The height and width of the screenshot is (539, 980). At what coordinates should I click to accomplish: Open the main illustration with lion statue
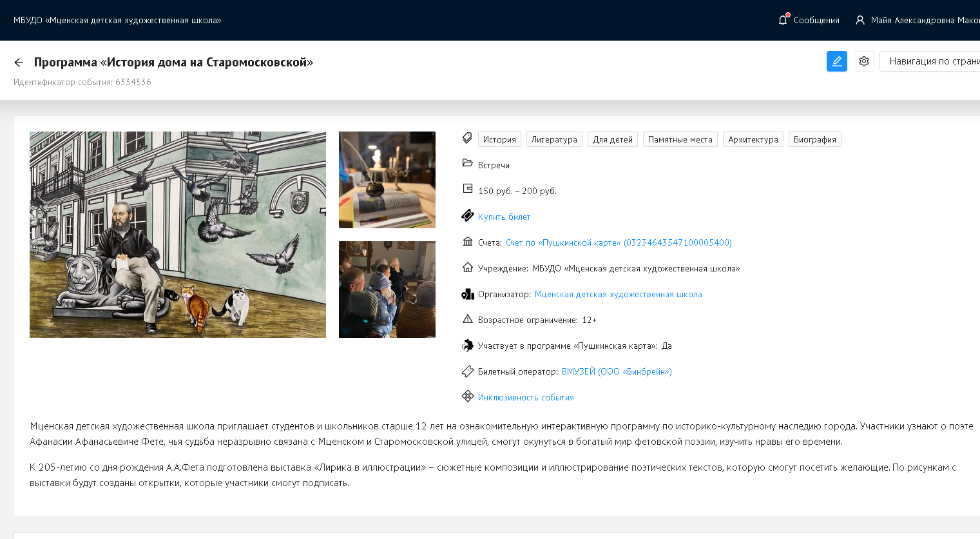[177, 235]
